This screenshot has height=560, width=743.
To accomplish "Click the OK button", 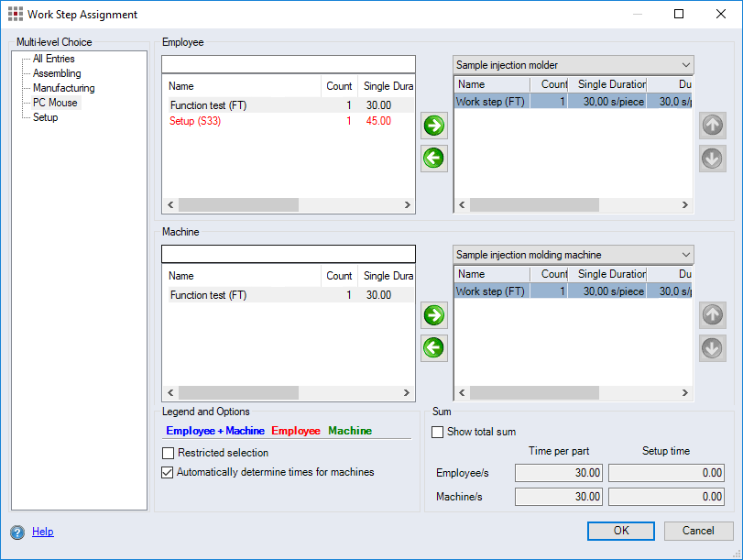I will pyautogui.click(x=620, y=531).
